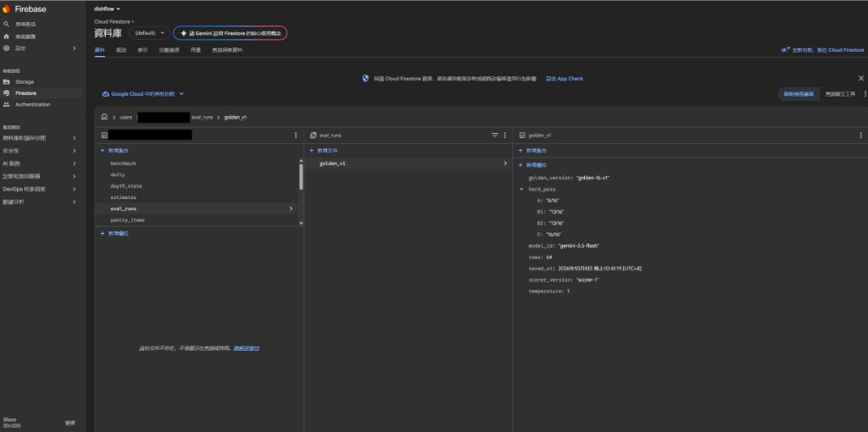Image resolution: width=868 pixels, height=432 pixels.
Task: Click the Cloud Firestore breadcrumb link
Action: (x=113, y=21)
